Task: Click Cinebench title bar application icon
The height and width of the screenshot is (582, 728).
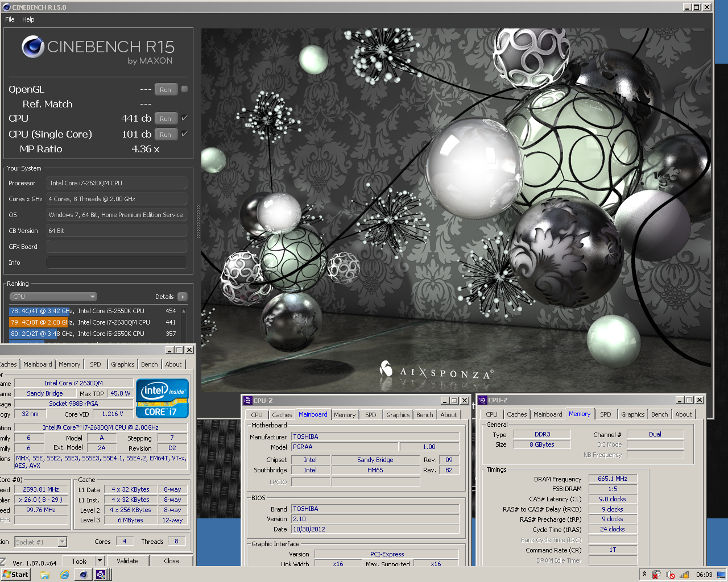Action: pyautogui.click(x=6, y=7)
